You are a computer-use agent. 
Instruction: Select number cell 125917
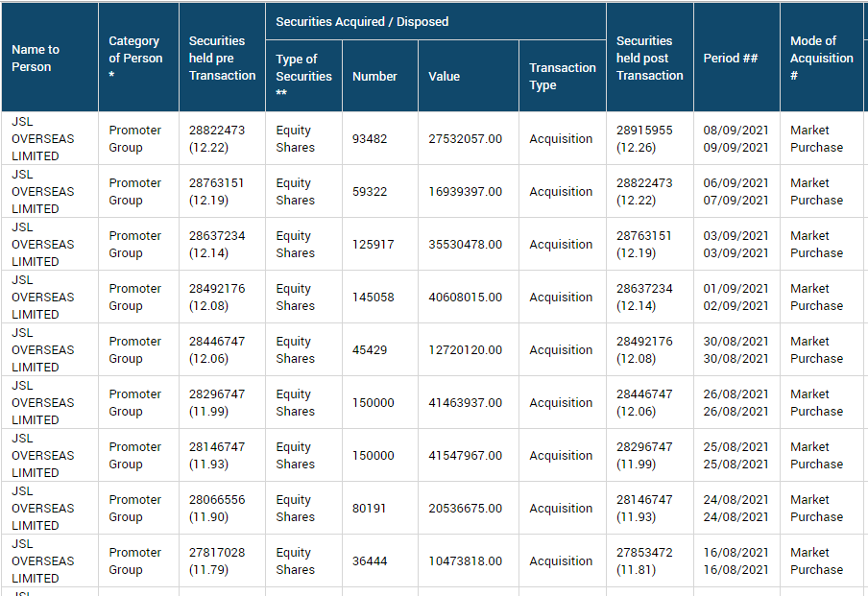tap(380, 244)
